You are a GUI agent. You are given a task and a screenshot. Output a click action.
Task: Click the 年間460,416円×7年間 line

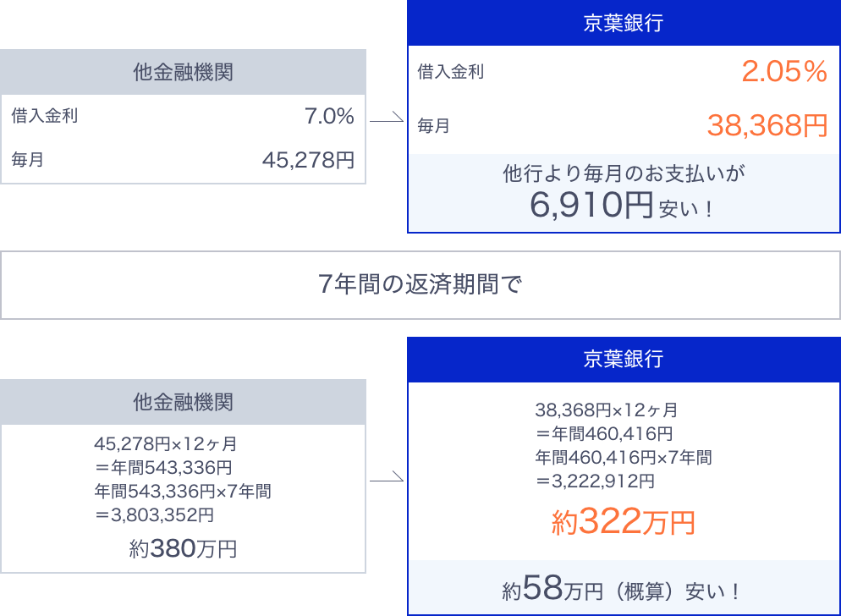point(624,458)
